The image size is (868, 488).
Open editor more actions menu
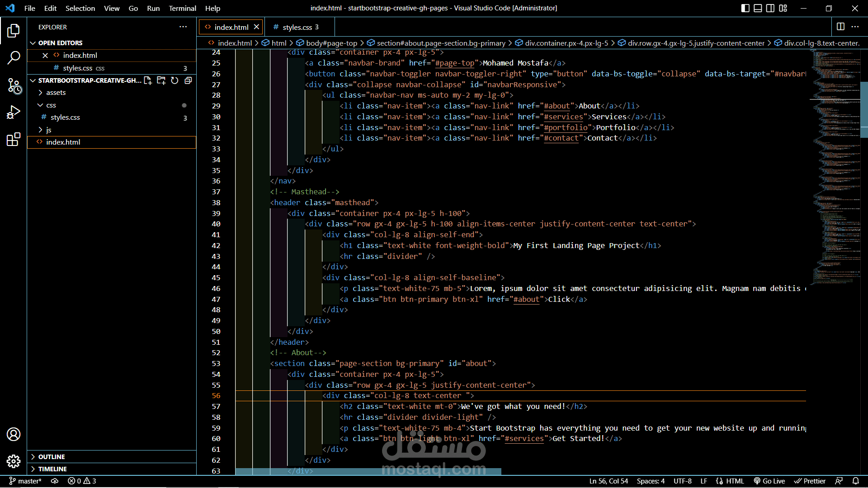[x=855, y=27]
